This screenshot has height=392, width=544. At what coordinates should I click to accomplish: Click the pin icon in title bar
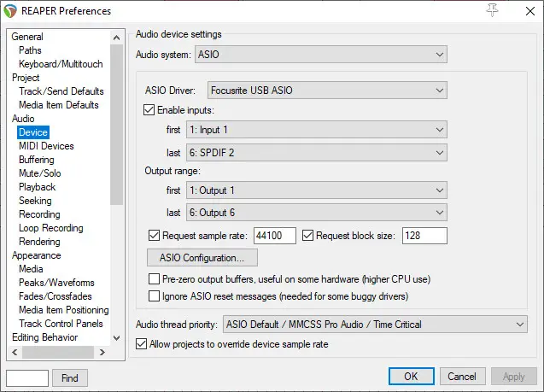pyautogui.click(x=492, y=10)
